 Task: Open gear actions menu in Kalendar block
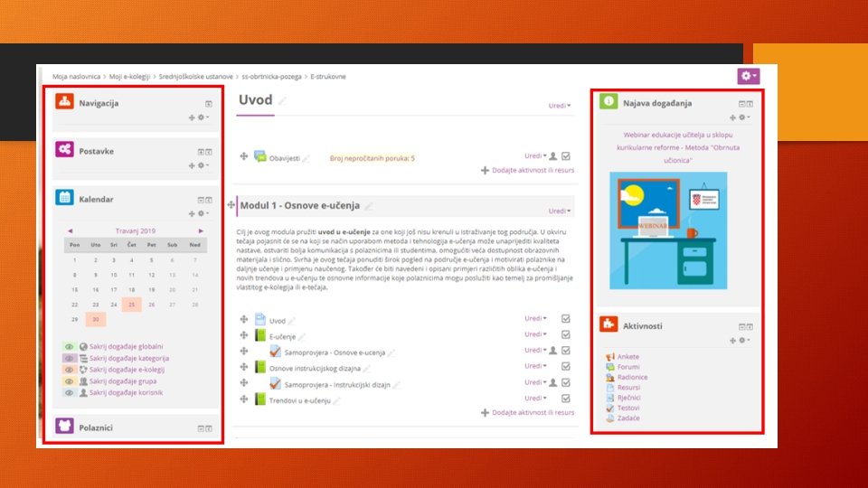[203, 213]
